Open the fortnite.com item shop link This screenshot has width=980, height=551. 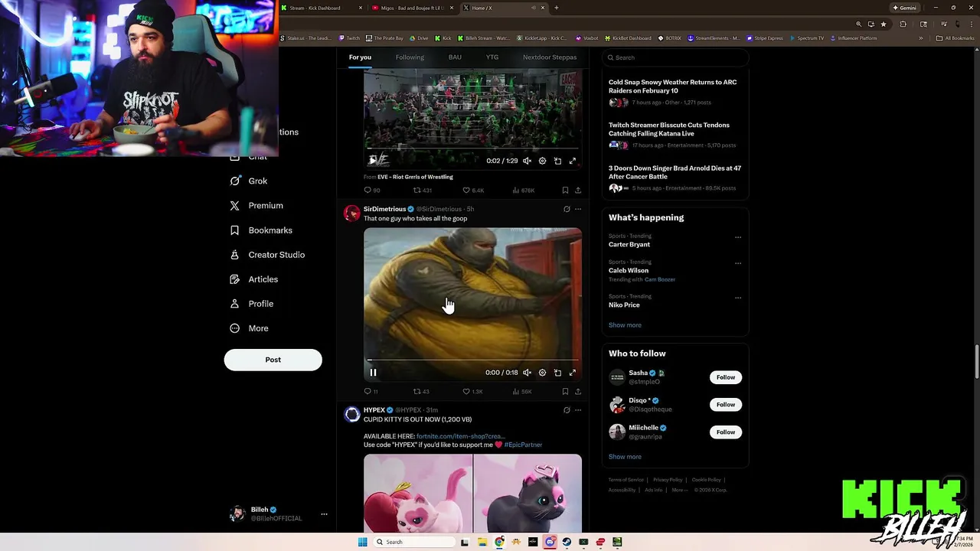[460, 436]
